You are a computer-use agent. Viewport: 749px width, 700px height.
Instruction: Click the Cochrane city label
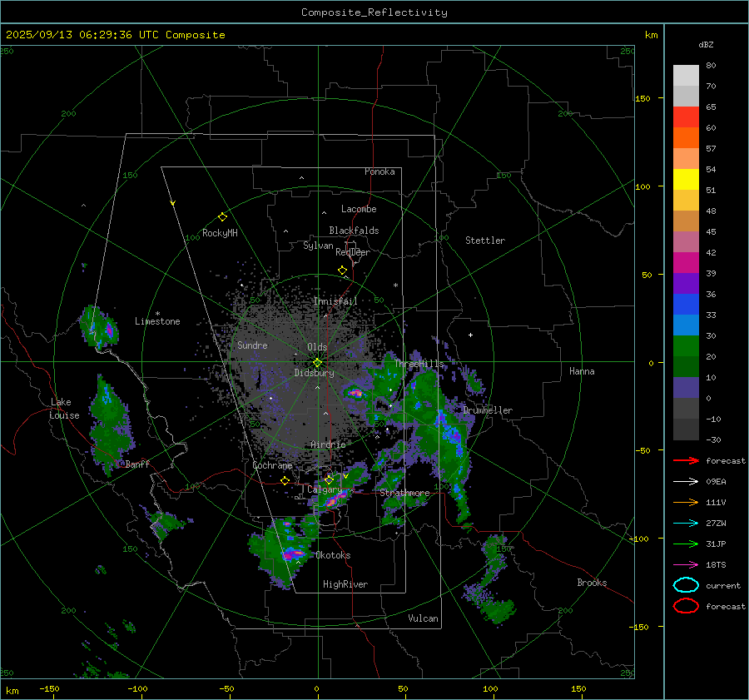click(x=272, y=465)
